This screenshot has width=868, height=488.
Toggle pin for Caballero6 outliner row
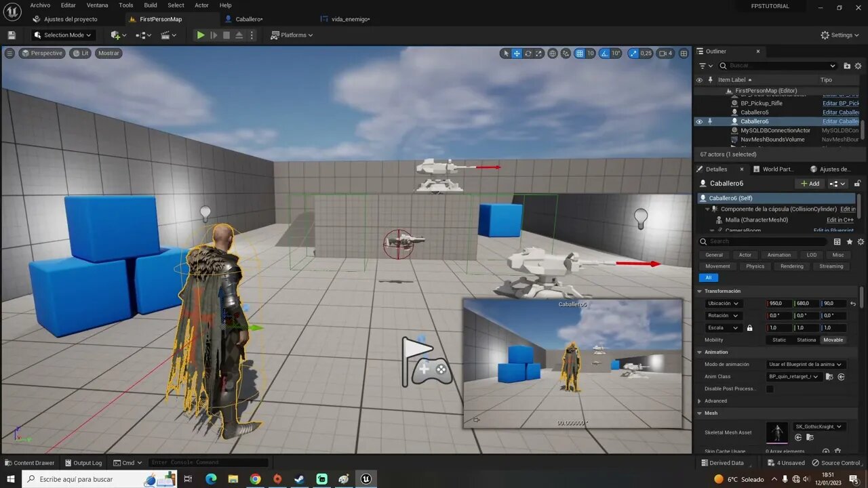tap(710, 121)
